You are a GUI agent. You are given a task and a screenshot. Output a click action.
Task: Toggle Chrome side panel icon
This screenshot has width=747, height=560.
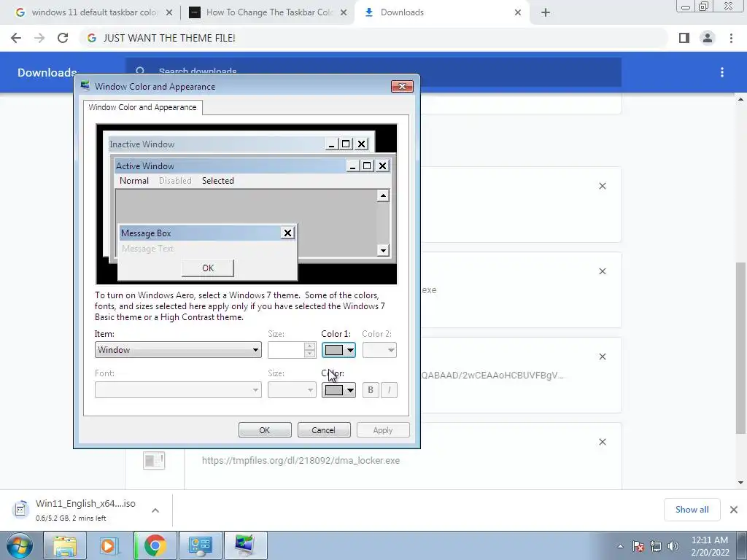click(684, 38)
